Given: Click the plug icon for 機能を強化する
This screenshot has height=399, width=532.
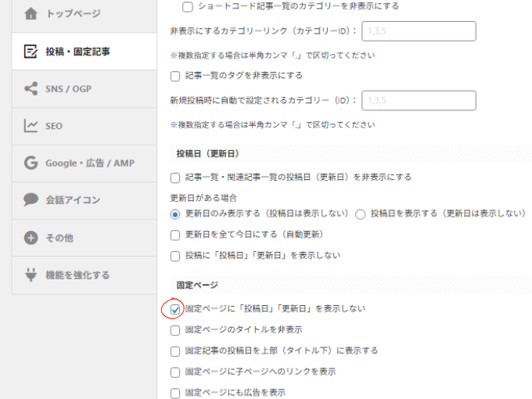Looking at the screenshot, I should 31,275.
